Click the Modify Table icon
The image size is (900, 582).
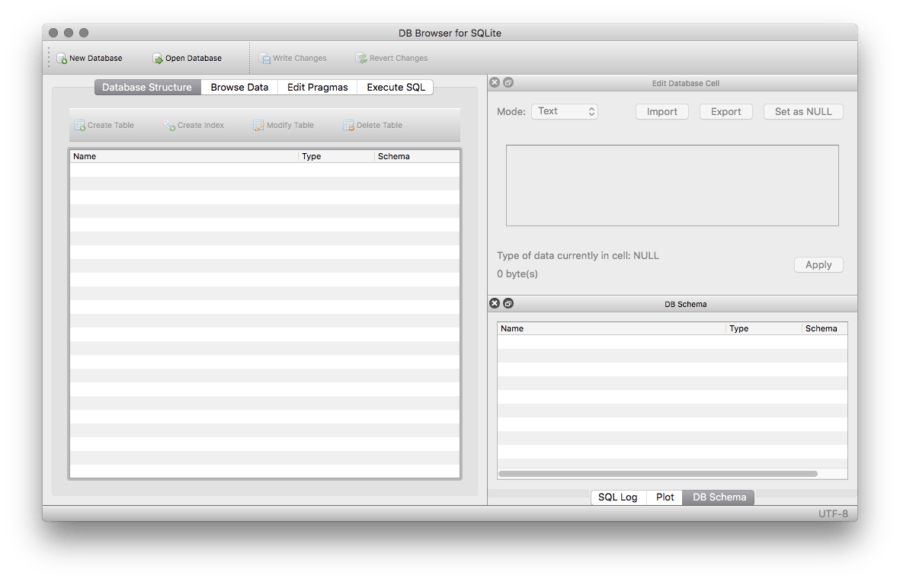[x=259, y=125]
